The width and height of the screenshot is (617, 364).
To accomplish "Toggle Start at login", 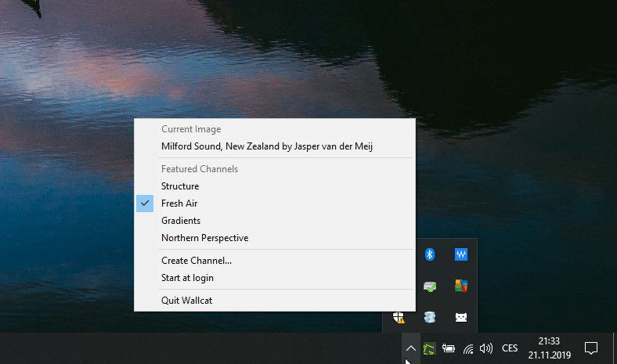I will click(x=275, y=278).
